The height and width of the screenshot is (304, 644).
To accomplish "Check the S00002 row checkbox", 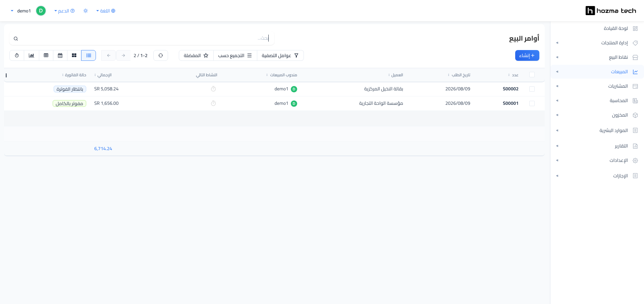I will (x=532, y=89).
